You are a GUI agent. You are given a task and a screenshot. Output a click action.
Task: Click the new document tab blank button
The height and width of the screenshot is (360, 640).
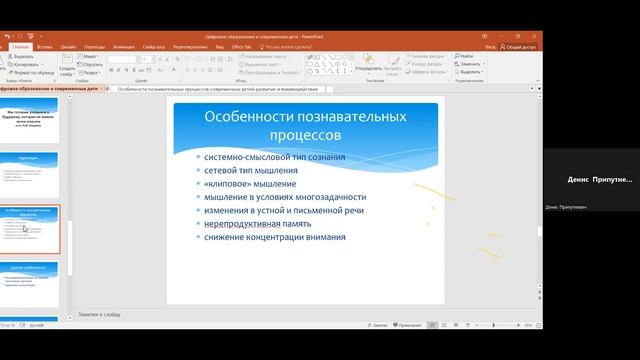pos(329,89)
